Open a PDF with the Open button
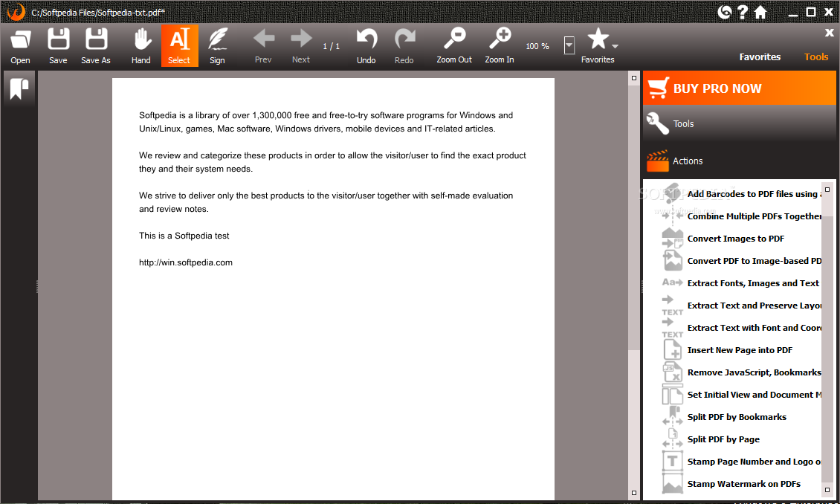 click(20, 46)
